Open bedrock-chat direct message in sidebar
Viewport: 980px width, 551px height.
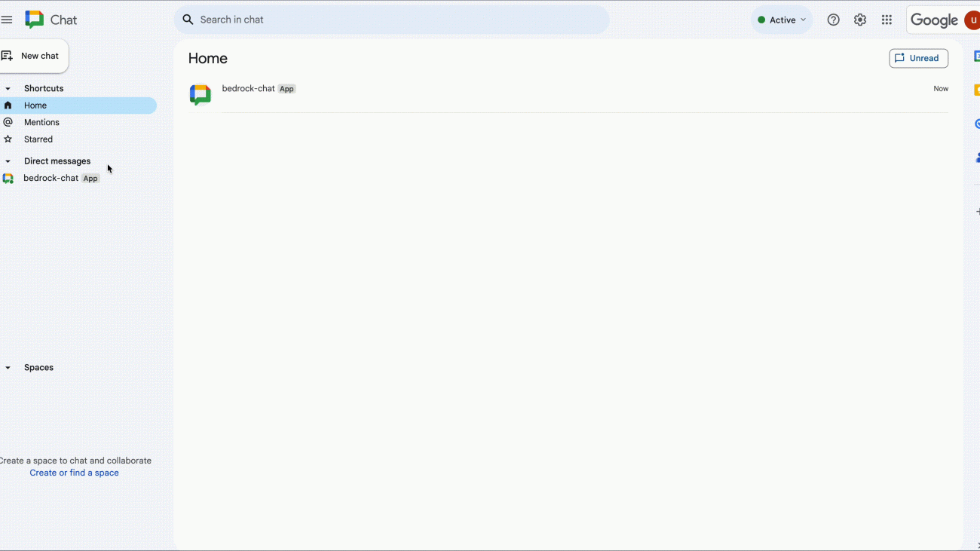tap(78, 179)
